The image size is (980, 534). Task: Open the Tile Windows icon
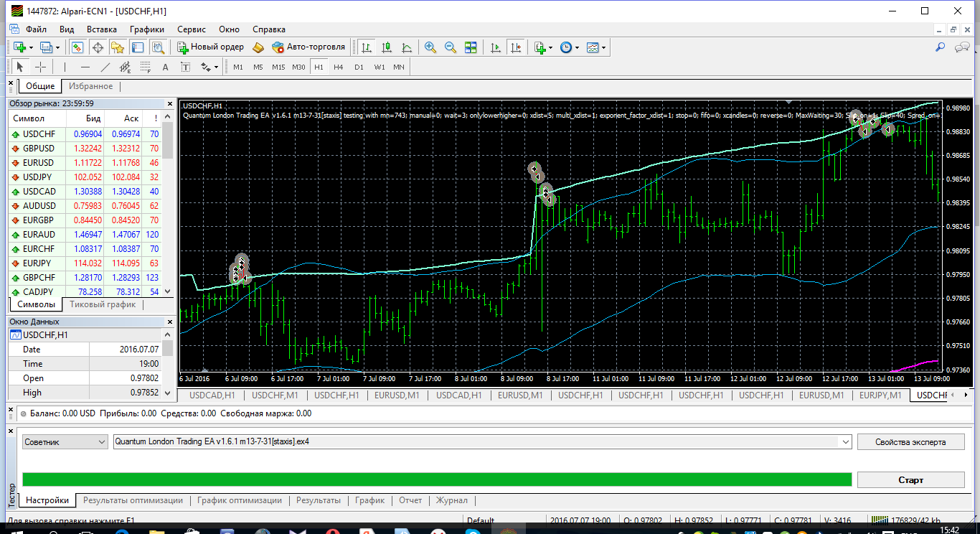471,47
